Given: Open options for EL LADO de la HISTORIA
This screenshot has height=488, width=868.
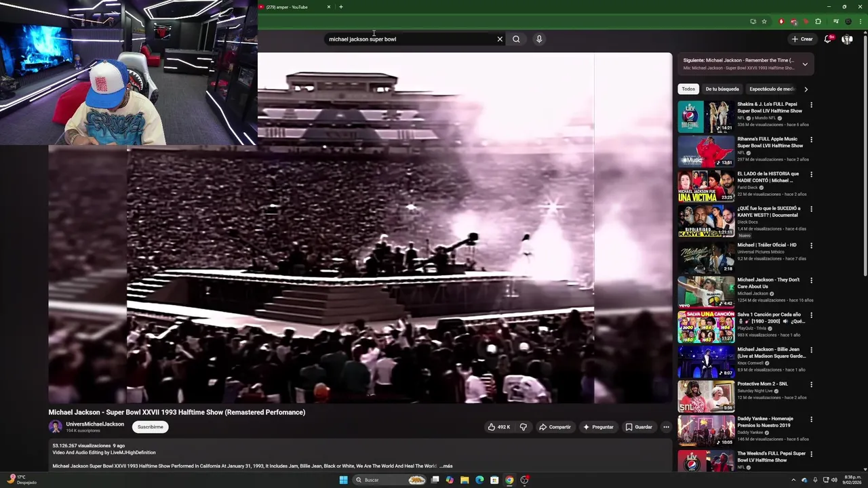Looking at the screenshot, I should click(x=811, y=175).
